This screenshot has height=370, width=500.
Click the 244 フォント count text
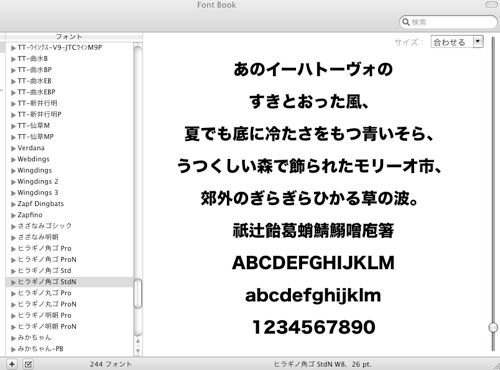pyautogui.click(x=110, y=364)
